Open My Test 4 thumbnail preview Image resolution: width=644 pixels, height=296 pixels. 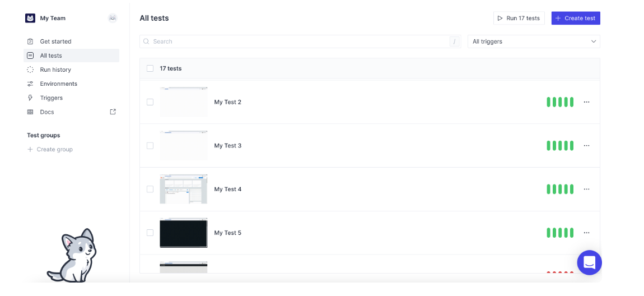(184, 189)
